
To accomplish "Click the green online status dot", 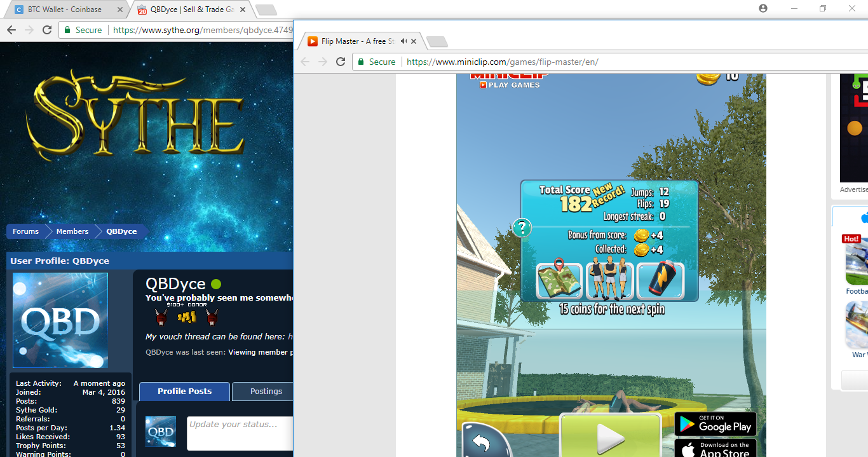I will (216, 284).
